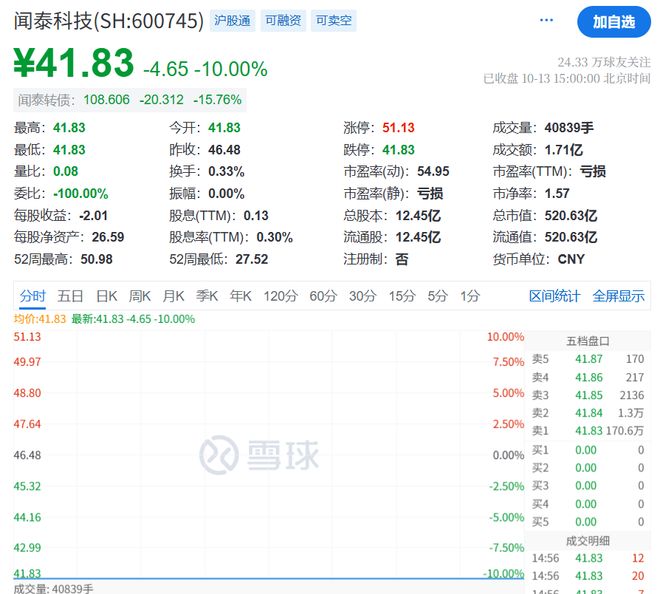660x594 pixels.
Task: Click 全屏显示 to show fullscreen chart
Action: 618,296
